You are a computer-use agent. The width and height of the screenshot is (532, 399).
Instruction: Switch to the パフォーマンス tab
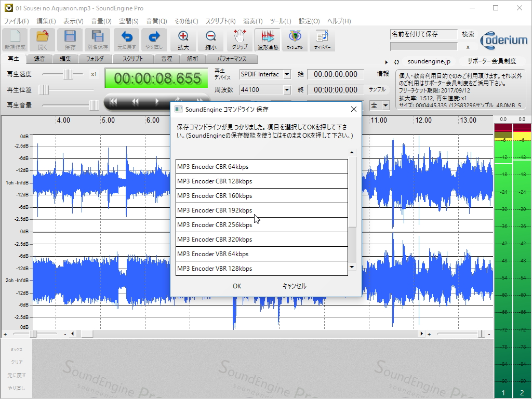tap(232, 59)
